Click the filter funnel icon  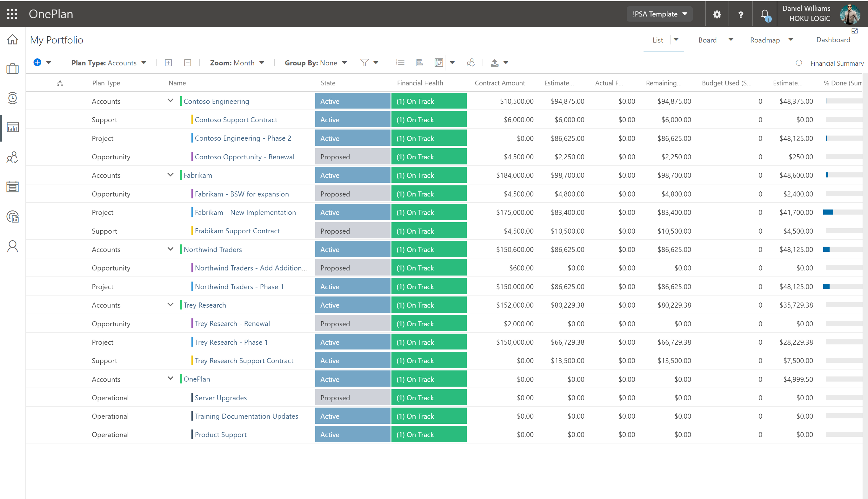tap(364, 63)
